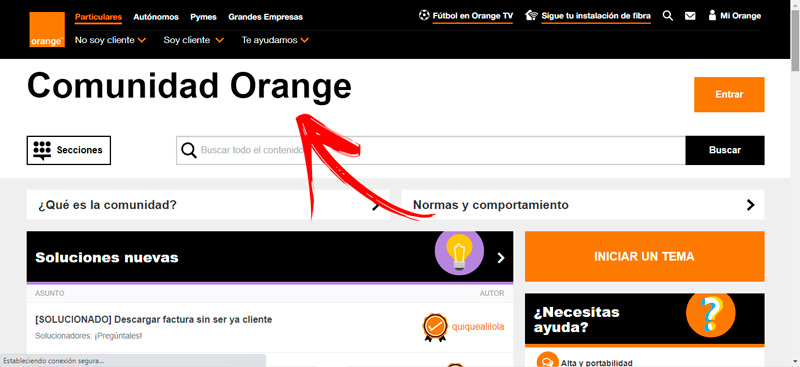Screen dimensions: 800x367
Task: Click the fiber installation router icon
Action: coord(532,16)
